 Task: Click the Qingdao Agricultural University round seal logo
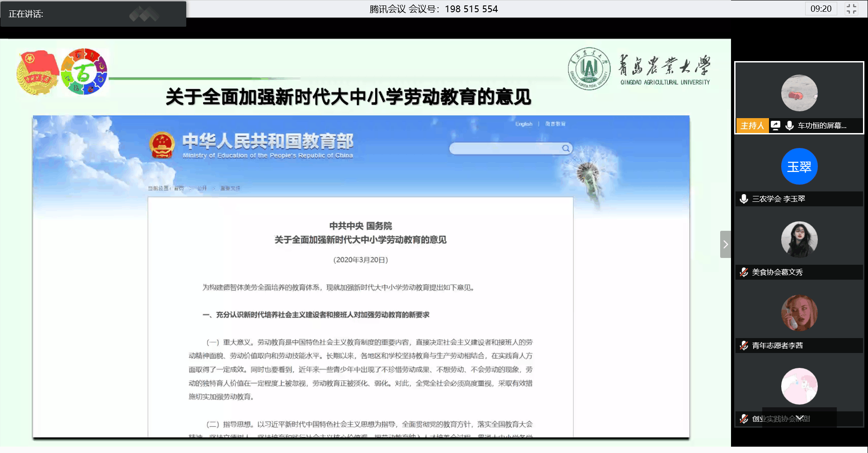pos(589,69)
